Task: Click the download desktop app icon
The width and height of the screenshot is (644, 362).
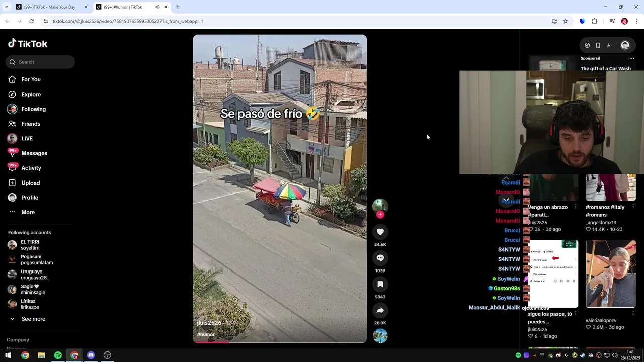Action: pos(608,45)
